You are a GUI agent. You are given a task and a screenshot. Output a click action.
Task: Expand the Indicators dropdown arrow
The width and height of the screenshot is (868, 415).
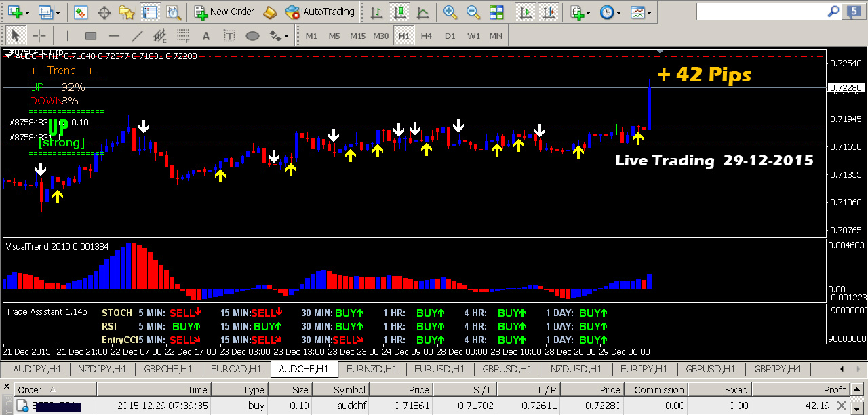pyautogui.click(x=588, y=12)
